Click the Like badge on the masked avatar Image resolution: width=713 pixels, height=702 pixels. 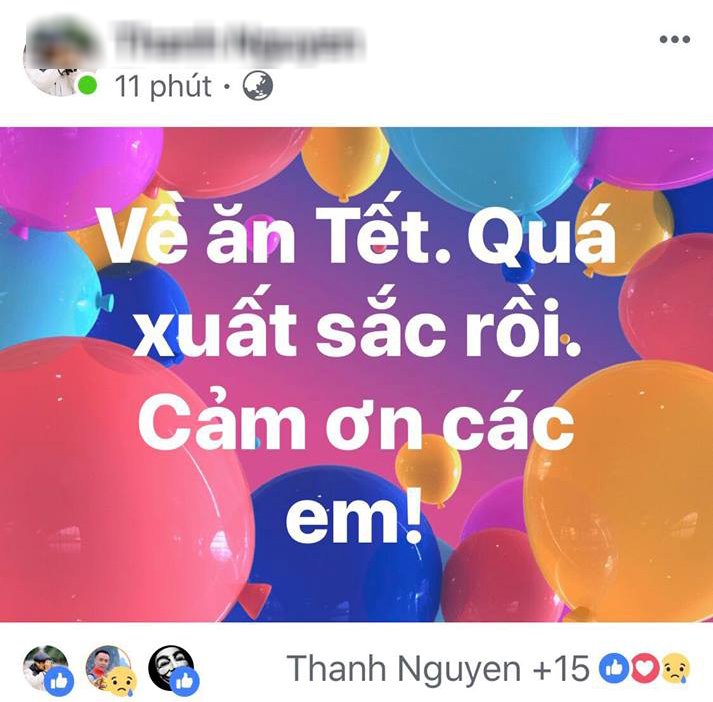click(x=185, y=682)
